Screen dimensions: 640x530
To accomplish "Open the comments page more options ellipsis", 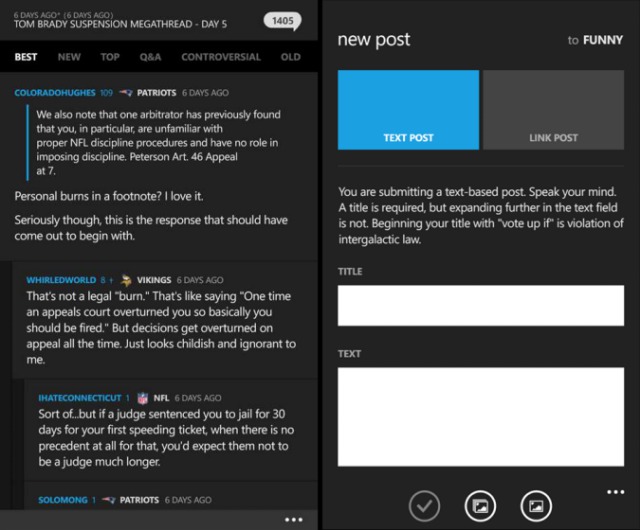I will 293,519.
